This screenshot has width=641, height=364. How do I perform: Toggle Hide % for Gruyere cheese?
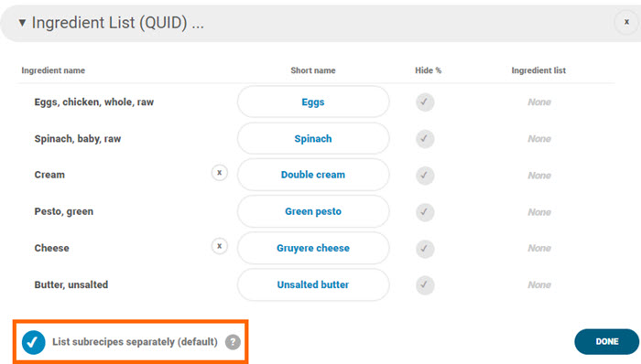coord(425,249)
